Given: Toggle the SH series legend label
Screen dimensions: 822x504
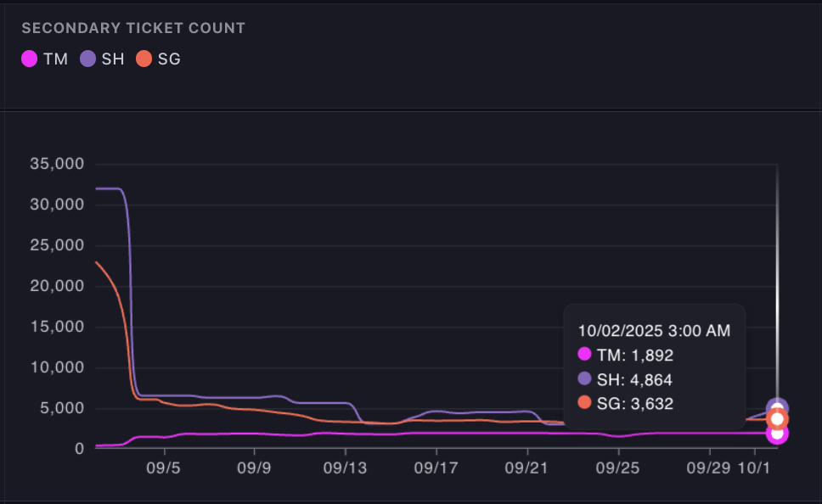Looking at the screenshot, I should pyautogui.click(x=113, y=59).
